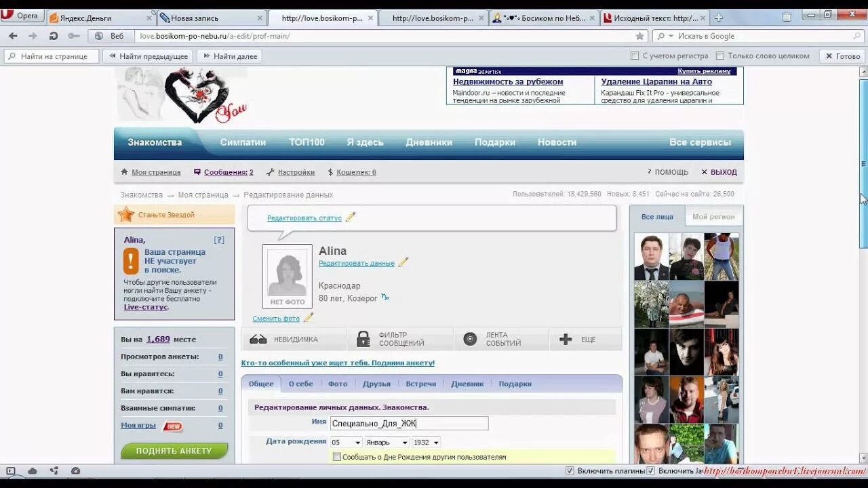868x488 pixels.
Task: Click the Найти предыдущее button
Action: tap(149, 56)
